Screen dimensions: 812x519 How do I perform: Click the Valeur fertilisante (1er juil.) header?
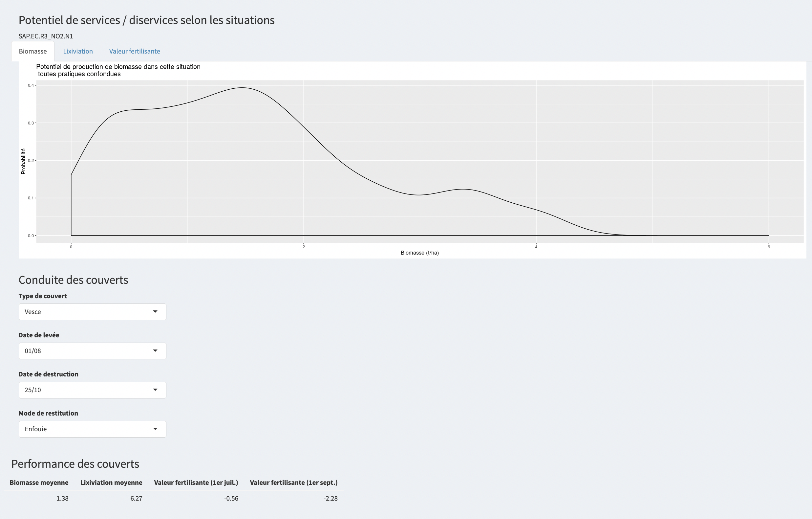click(x=196, y=483)
